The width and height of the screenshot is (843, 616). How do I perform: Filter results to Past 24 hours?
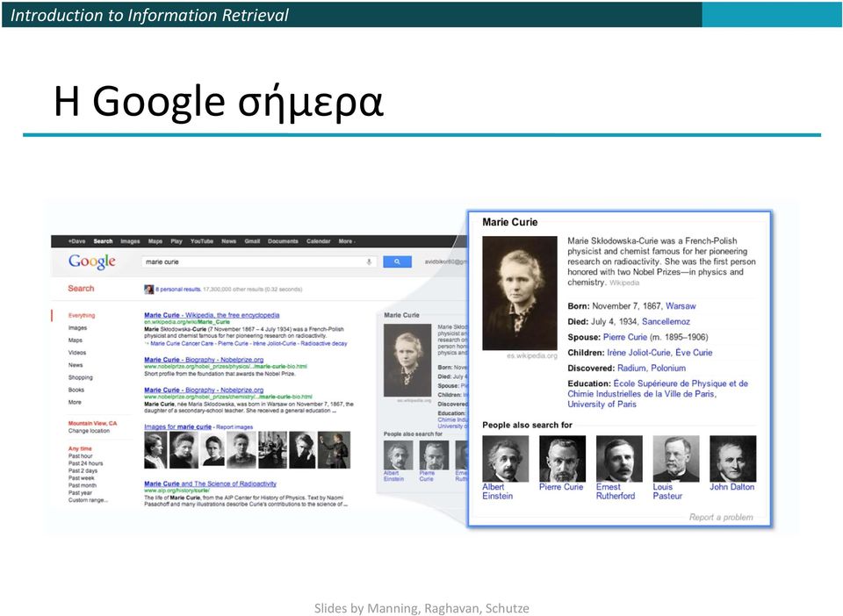pos(85,463)
